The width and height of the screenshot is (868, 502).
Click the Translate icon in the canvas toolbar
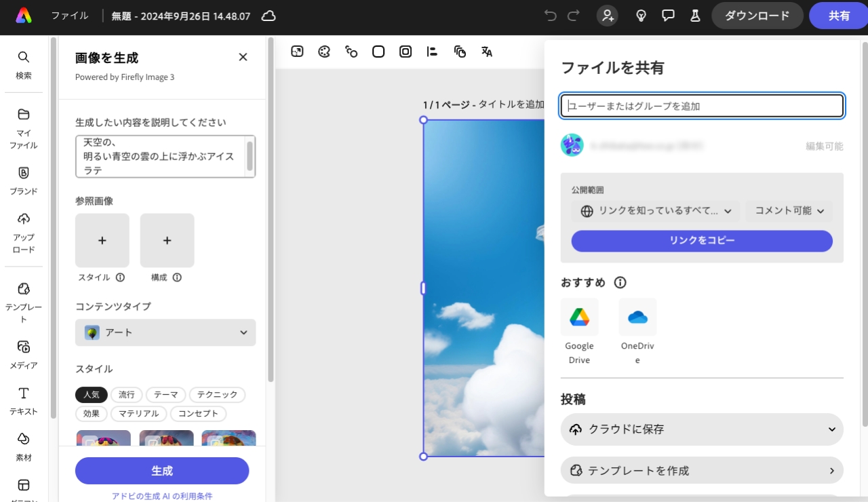click(486, 52)
